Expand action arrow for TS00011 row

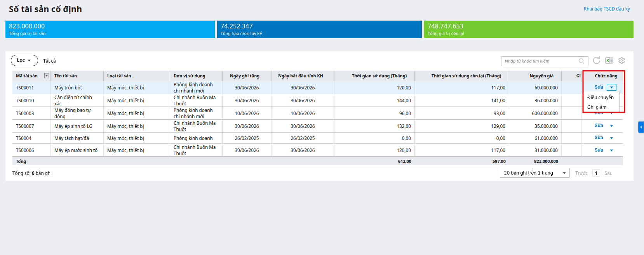pos(611,87)
